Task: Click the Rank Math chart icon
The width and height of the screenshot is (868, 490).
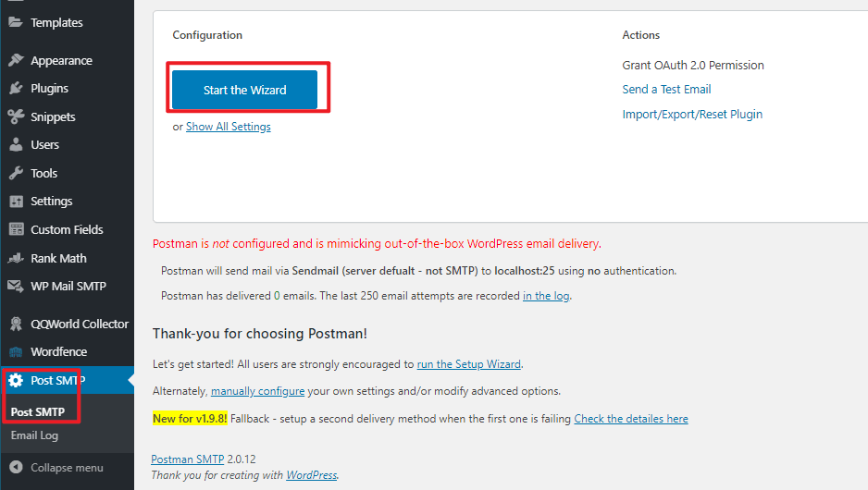Action: [x=16, y=258]
